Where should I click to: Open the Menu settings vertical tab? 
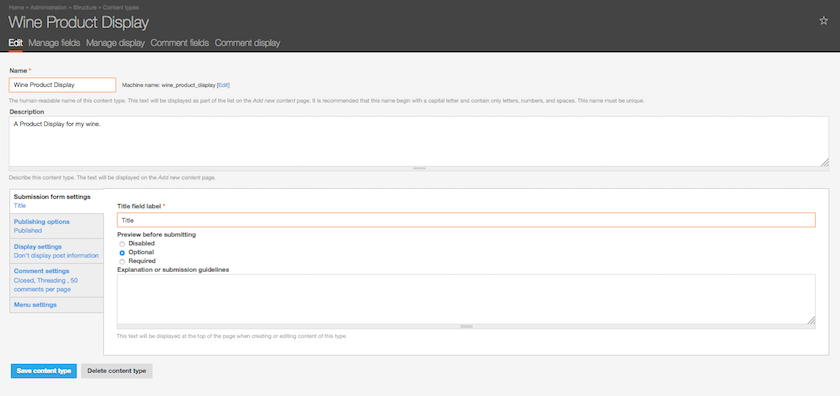(56, 305)
